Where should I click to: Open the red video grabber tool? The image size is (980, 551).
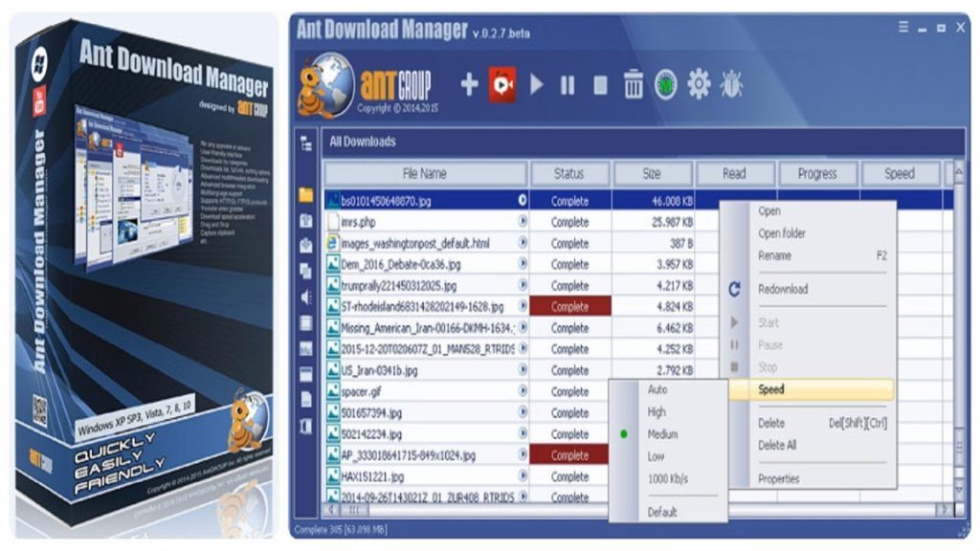(x=502, y=85)
